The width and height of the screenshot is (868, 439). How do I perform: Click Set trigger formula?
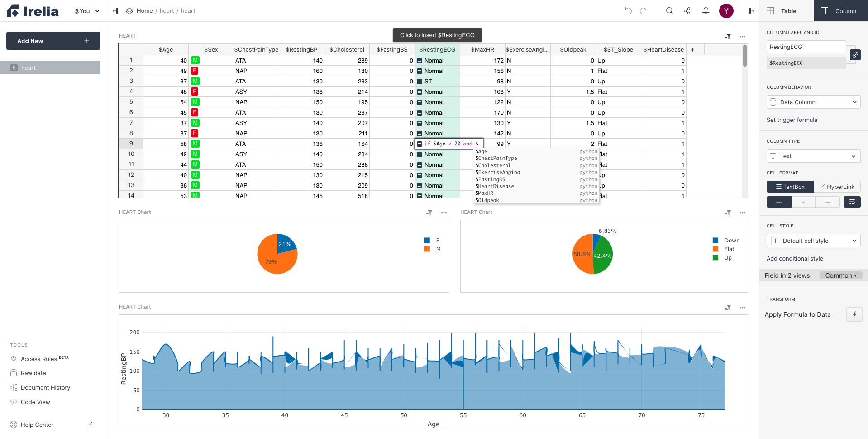(792, 120)
